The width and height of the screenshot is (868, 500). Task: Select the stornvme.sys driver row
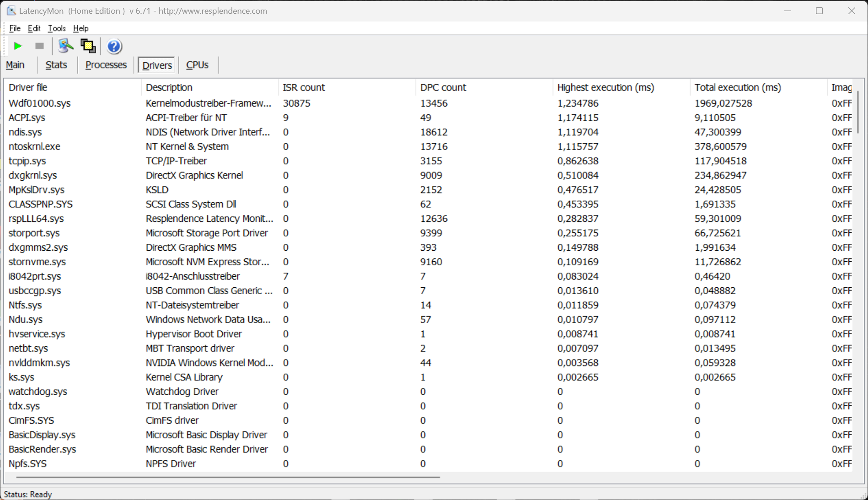coord(428,262)
